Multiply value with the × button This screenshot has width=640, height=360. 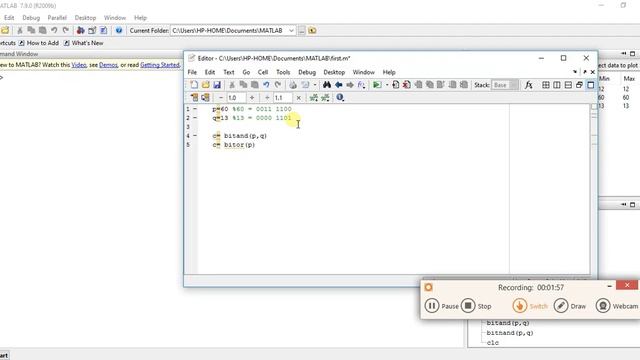(298, 98)
